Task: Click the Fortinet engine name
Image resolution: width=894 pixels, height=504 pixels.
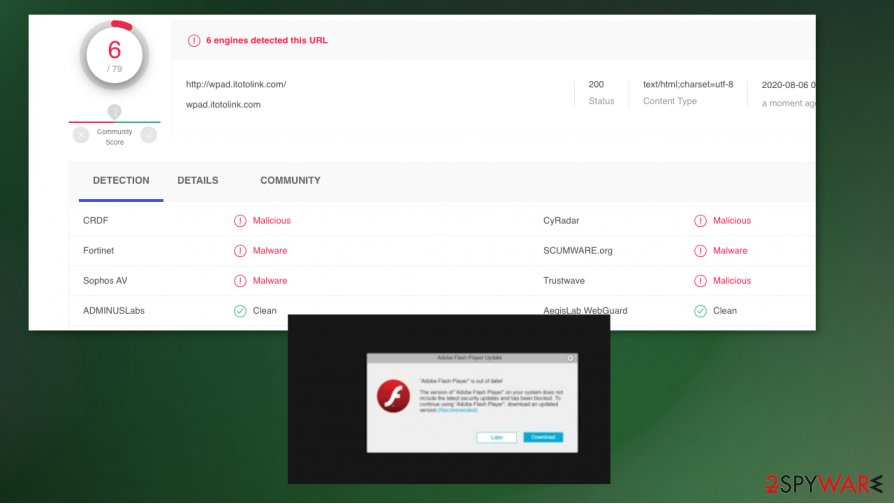Action: coord(99,251)
